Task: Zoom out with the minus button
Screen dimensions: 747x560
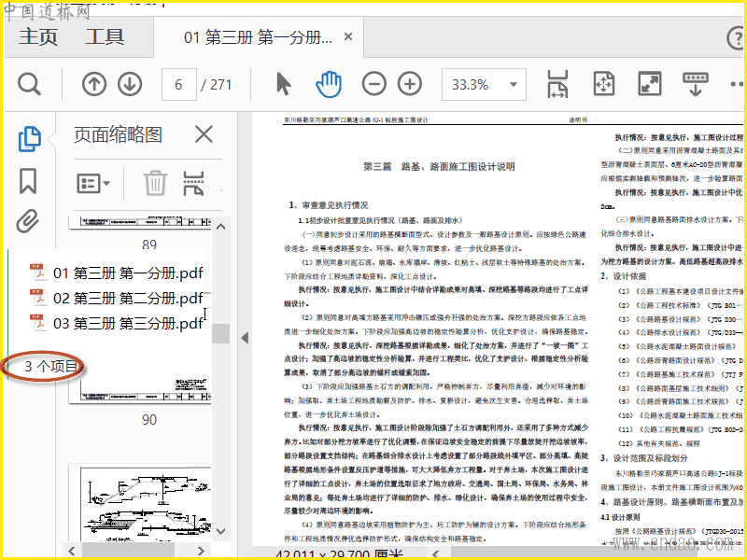Action: coord(374,84)
